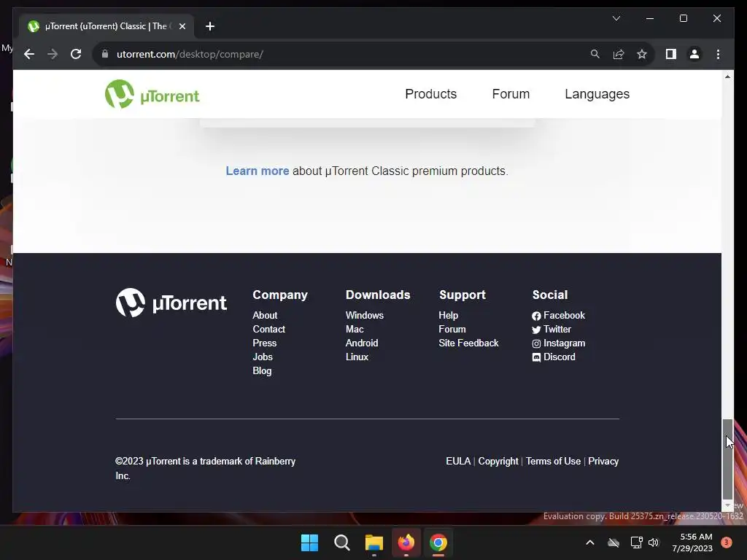Open the Blog link under Company
The width and height of the screenshot is (747, 560).
[262, 370]
